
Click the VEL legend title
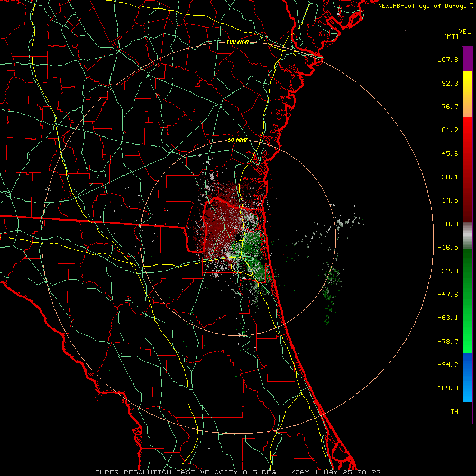click(464, 32)
